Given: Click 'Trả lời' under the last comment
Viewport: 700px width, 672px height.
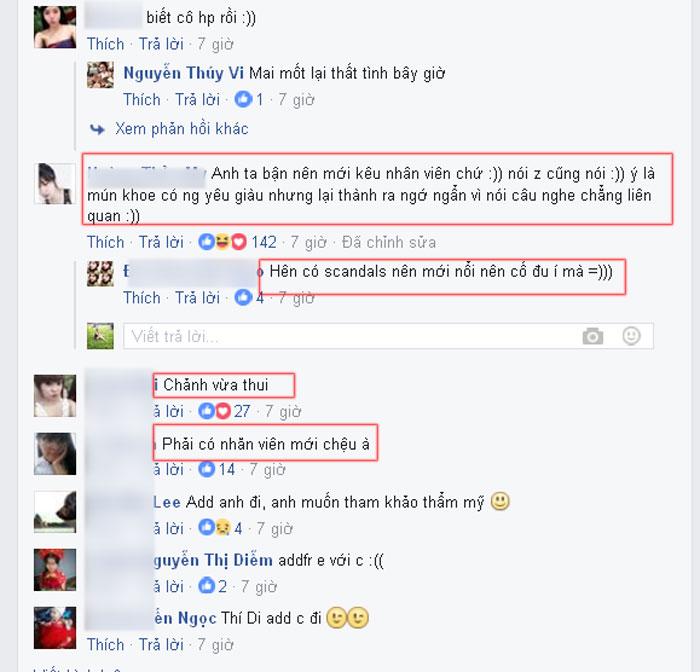Looking at the screenshot, I should click(161, 645).
